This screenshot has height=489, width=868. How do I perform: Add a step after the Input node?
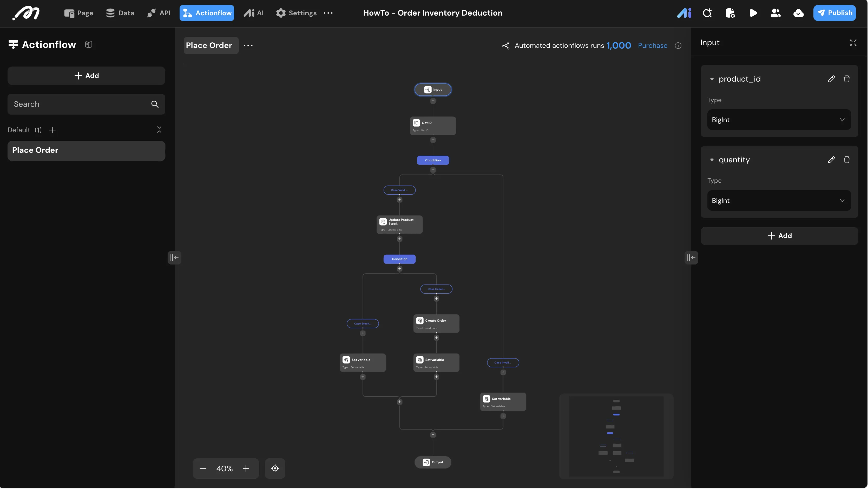[433, 101]
